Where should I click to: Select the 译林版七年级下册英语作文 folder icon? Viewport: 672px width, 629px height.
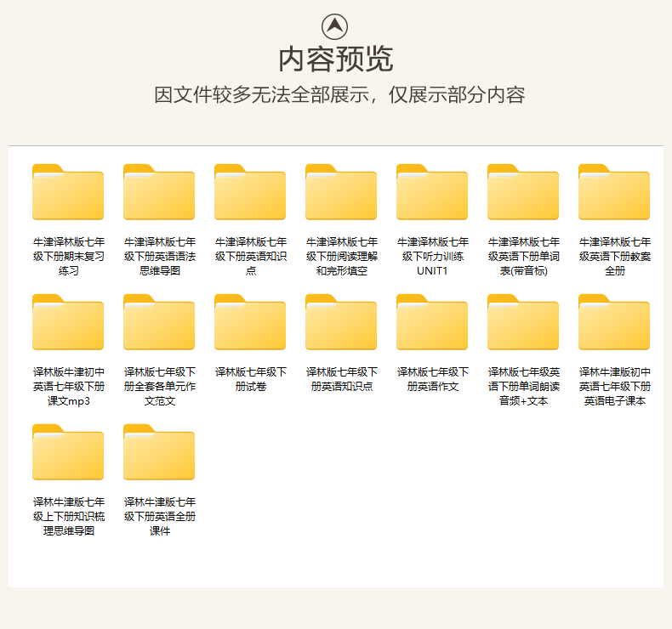pyautogui.click(x=432, y=322)
